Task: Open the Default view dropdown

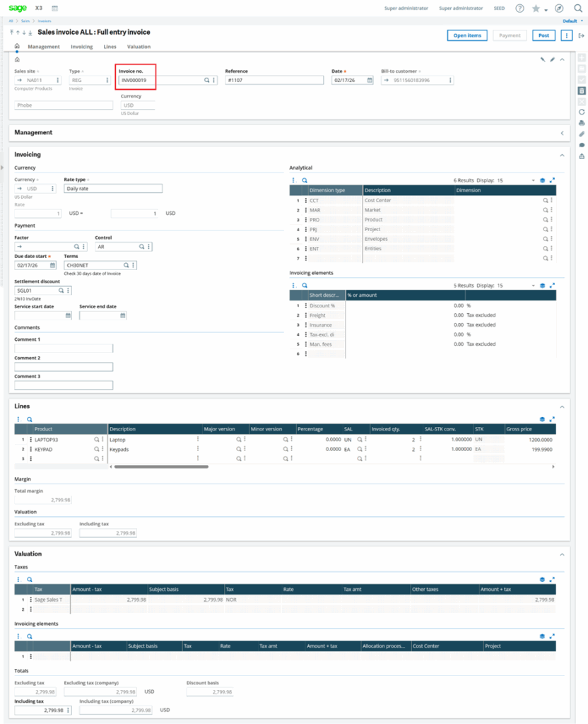Action: (571, 21)
